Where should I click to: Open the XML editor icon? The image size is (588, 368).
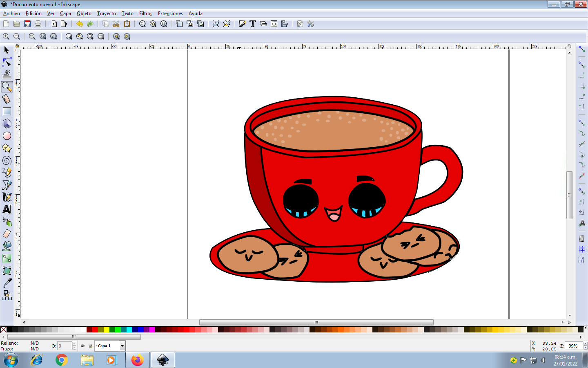click(x=274, y=24)
